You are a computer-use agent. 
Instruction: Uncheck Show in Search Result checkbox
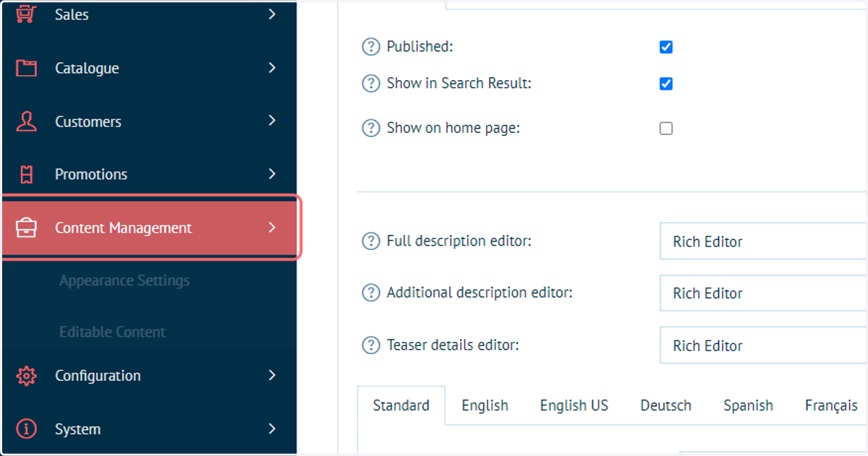(x=666, y=84)
